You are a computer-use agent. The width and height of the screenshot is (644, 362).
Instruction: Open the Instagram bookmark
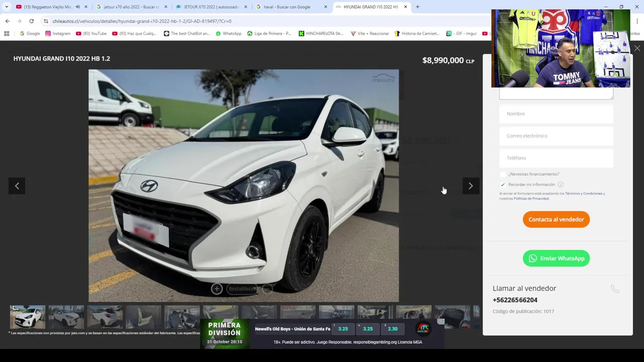58,34
